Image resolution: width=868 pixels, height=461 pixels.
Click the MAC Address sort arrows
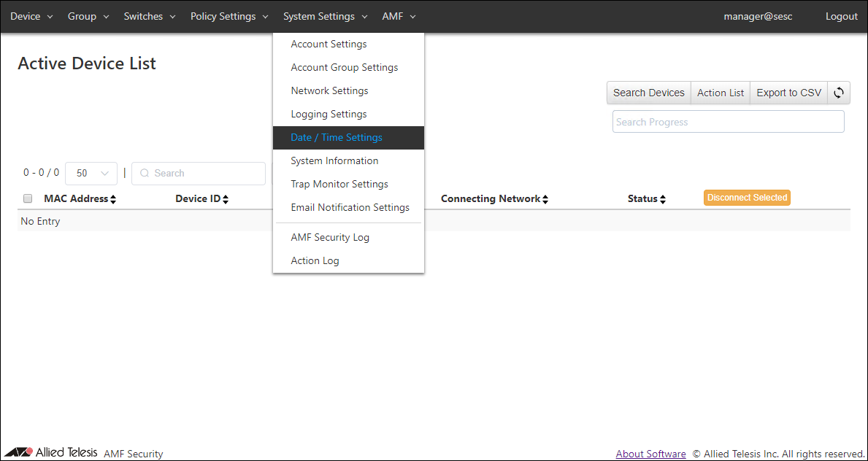113,199
